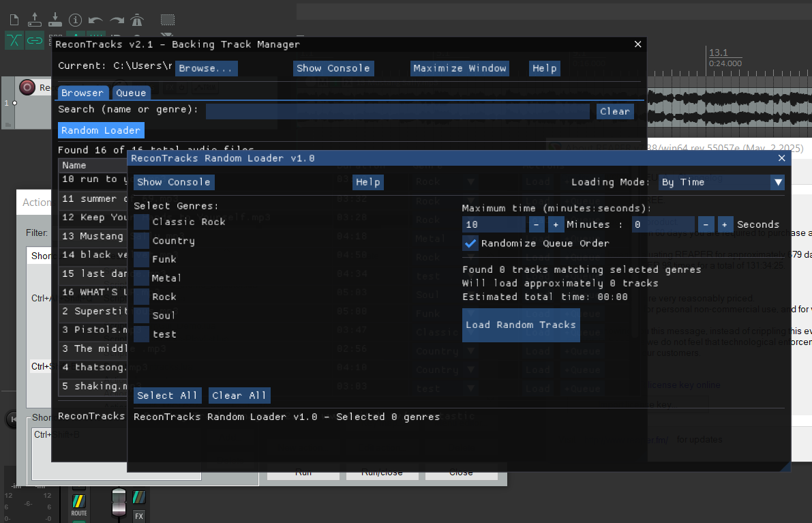Click the Maximize Window button
The image size is (812, 523).
[460, 68]
